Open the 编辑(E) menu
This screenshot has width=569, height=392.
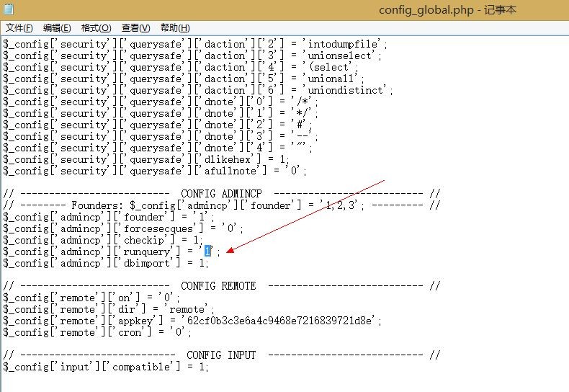[x=57, y=28]
